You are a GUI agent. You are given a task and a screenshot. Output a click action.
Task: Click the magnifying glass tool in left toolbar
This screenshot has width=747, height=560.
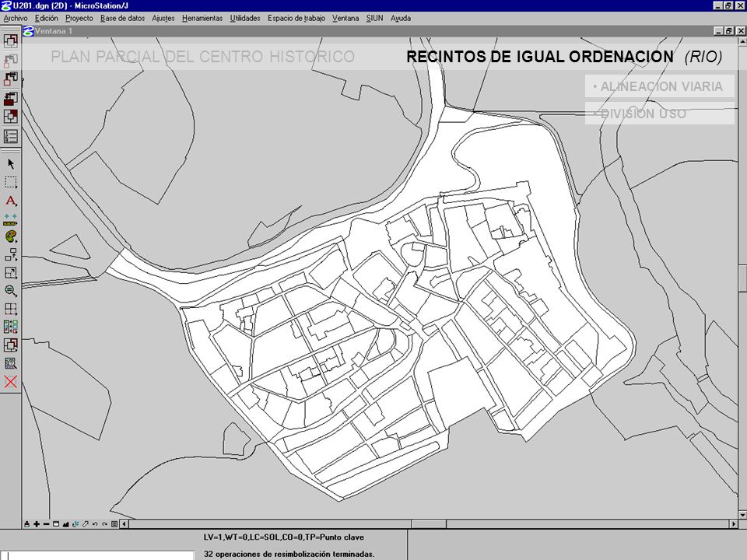10,291
